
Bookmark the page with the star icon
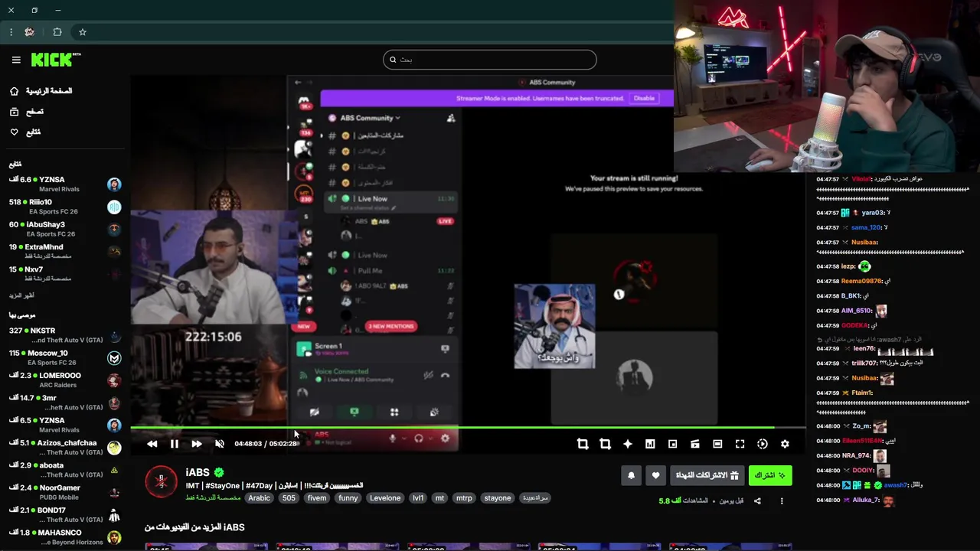point(83,32)
